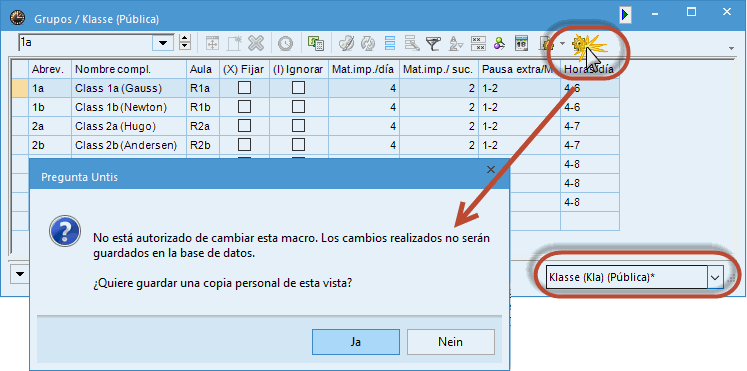Select Class 1b (Newton) cell

[x=129, y=107]
